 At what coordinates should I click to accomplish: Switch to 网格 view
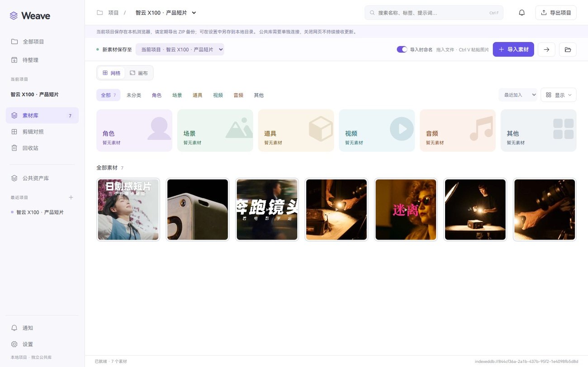pos(111,73)
